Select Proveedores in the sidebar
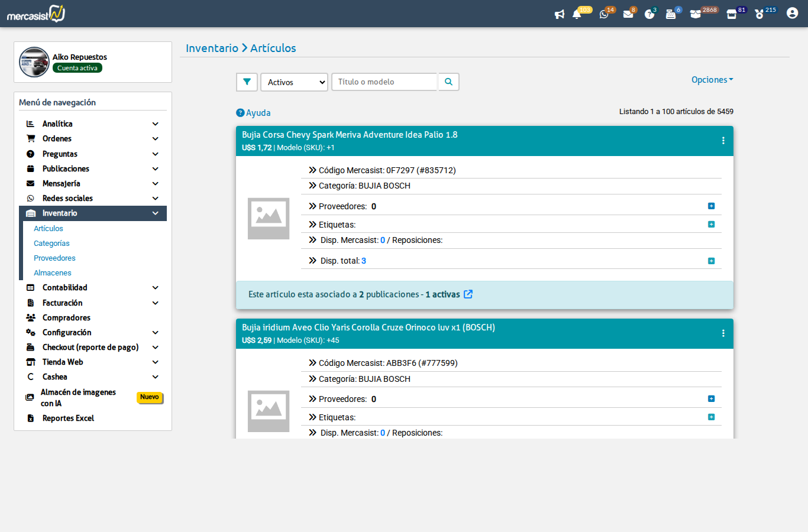The width and height of the screenshot is (808, 532). [x=54, y=258]
